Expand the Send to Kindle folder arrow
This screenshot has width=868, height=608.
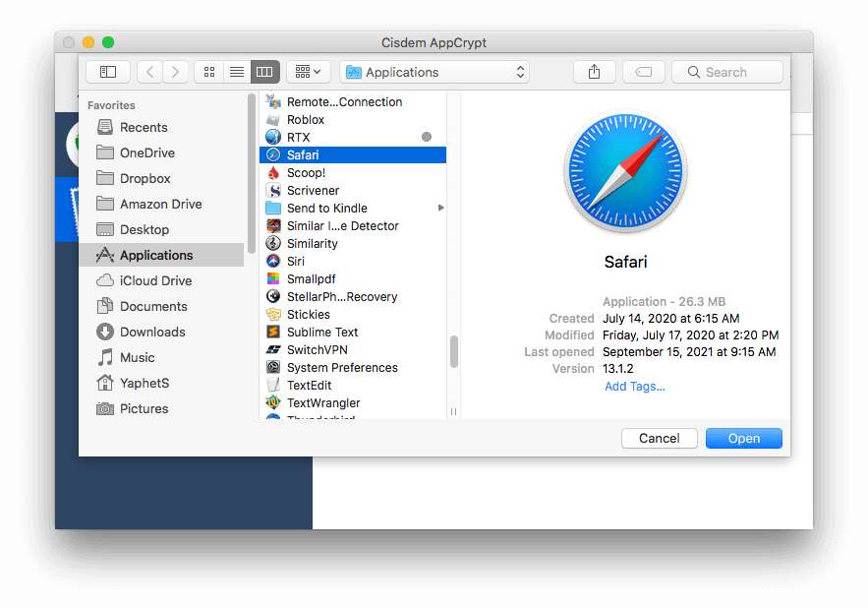tap(441, 208)
